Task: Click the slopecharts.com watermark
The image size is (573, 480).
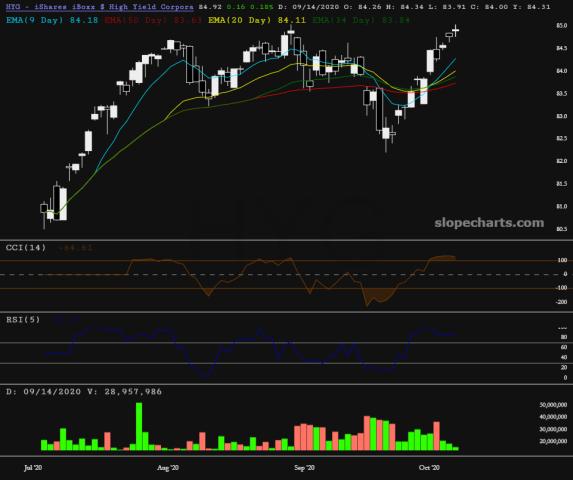Action: [x=489, y=222]
